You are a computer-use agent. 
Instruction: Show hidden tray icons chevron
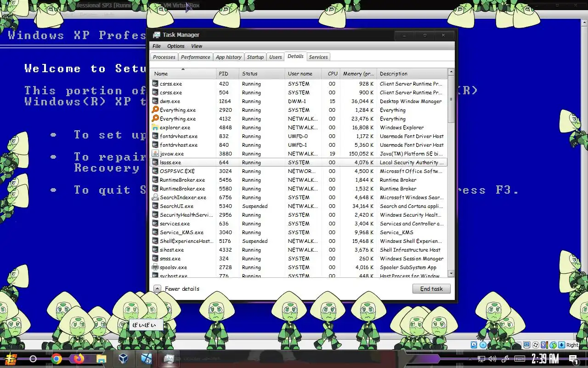[x=469, y=359]
